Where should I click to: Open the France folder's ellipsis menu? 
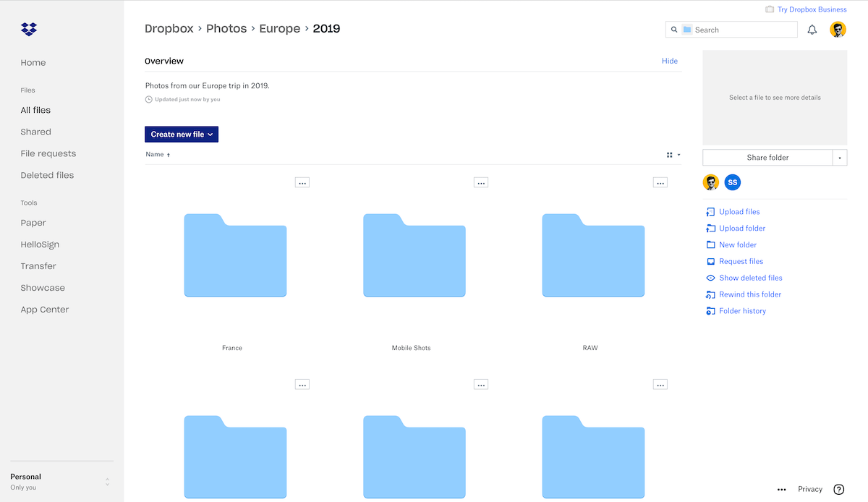[x=302, y=182]
